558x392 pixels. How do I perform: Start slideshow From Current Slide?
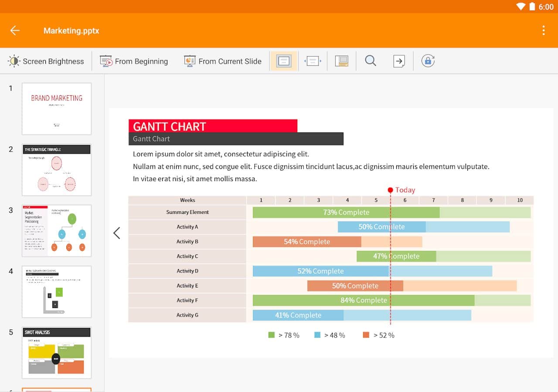[223, 61]
